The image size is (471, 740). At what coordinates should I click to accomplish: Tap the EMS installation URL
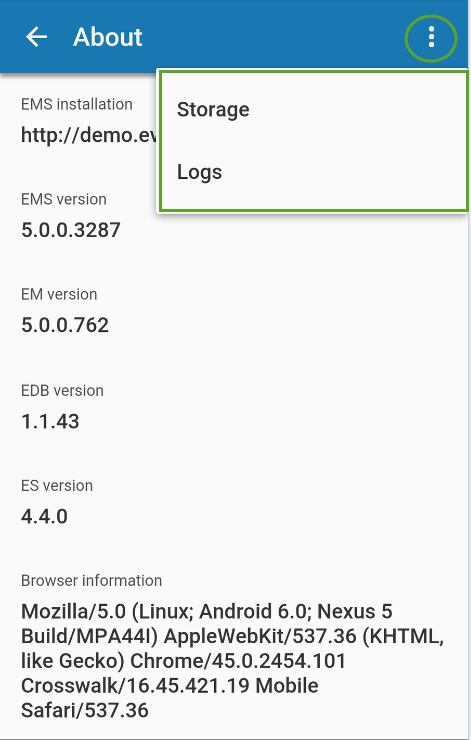[89, 135]
